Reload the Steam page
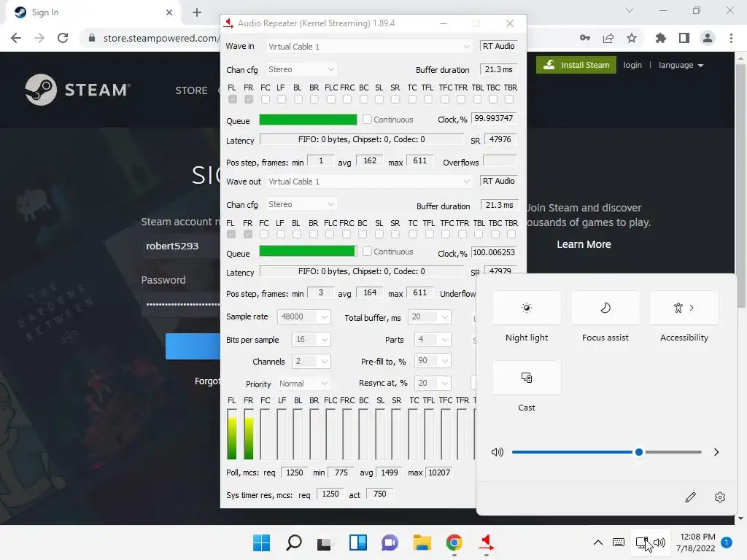 pos(63,38)
